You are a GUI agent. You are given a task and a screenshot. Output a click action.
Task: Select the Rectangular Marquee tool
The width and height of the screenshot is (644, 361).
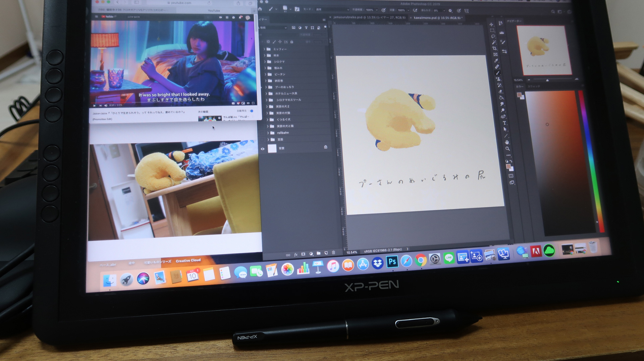pyautogui.click(x=492, y=30)
